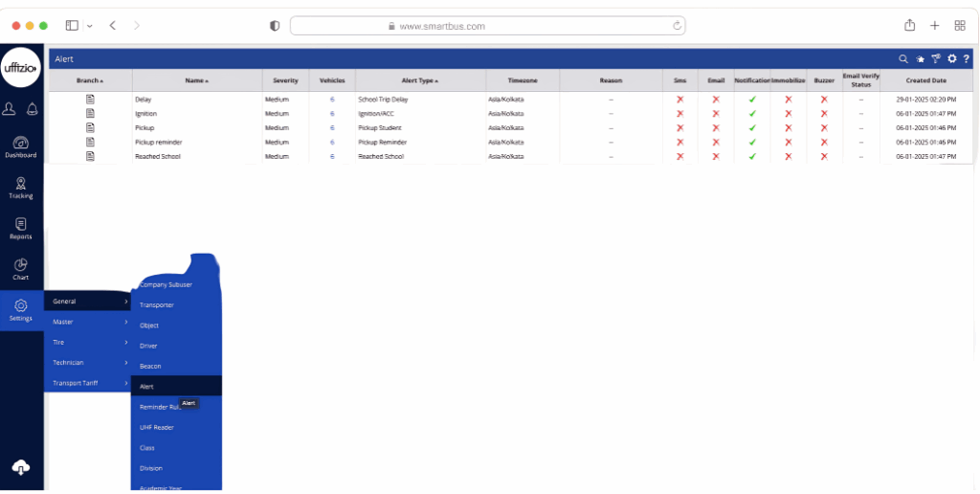Open the filter icon in Alert header

click(x=935, y=59)
